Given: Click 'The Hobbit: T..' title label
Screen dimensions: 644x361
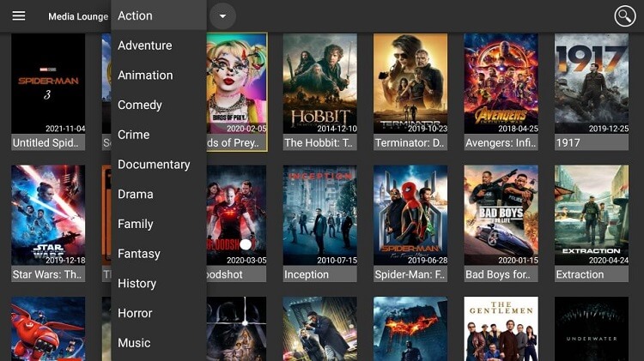Looking at the screenshot, I should (320, 142).
